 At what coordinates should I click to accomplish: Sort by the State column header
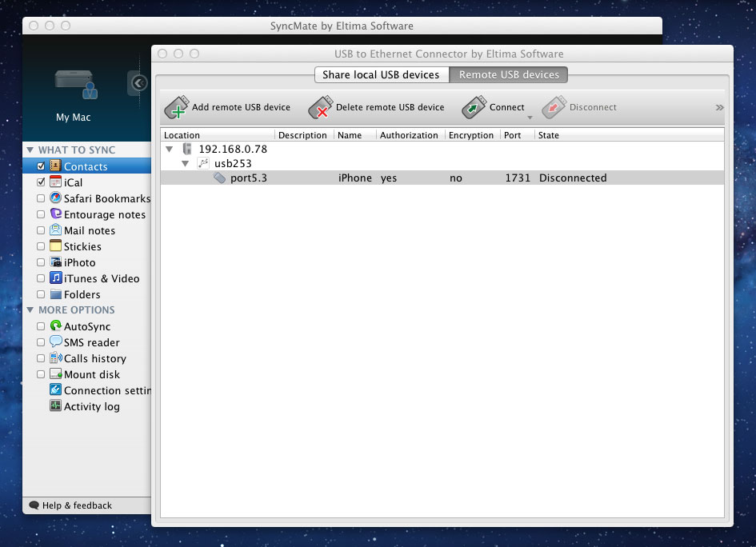(x=629, y=135)
